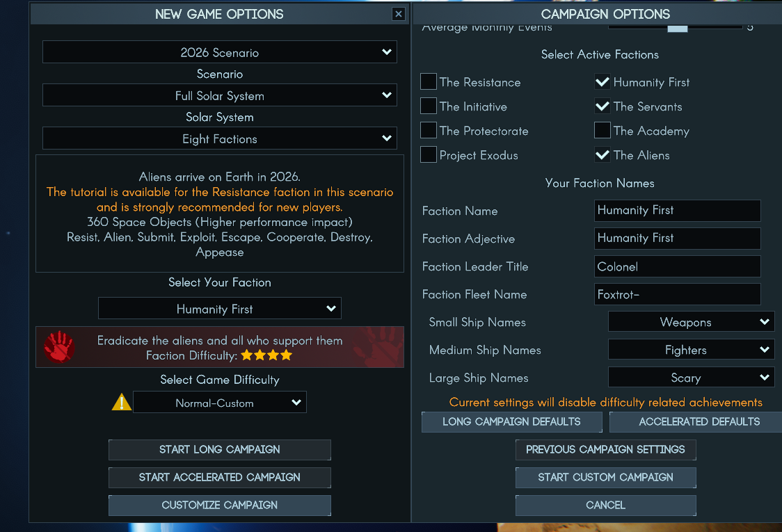Open the Select Your Faction dropdown

[219, 309]
